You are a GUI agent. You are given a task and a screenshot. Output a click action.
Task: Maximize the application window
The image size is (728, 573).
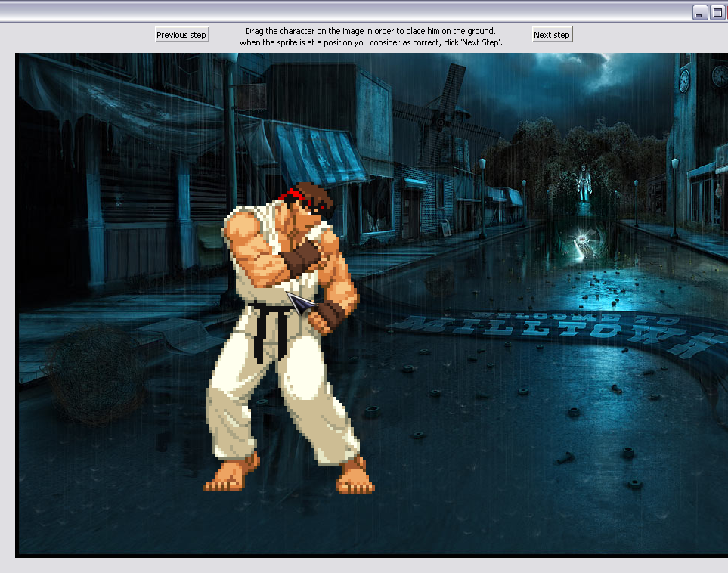(x=717, y=12)
